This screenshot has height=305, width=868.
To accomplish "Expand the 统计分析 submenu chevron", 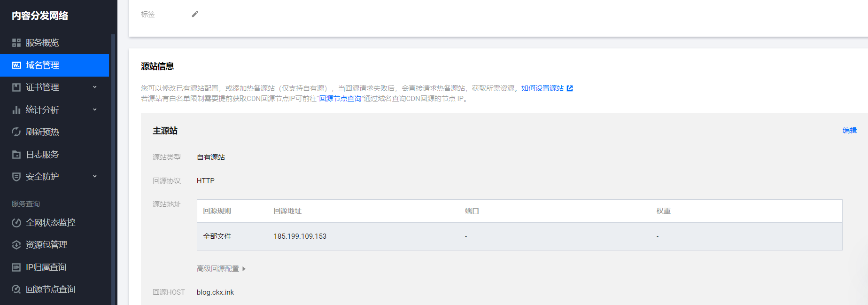I will (x=95, y=109).
